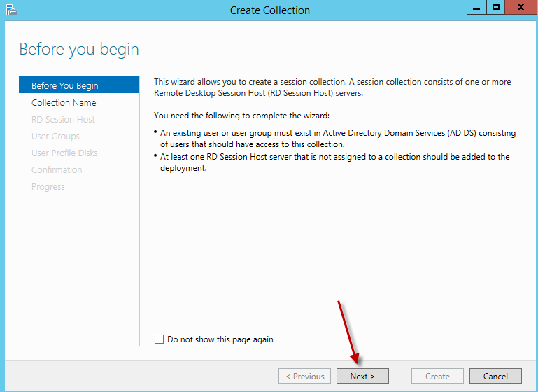The image size is (538, 392).
Task: Click the Previous button
Action: point(304,376)
